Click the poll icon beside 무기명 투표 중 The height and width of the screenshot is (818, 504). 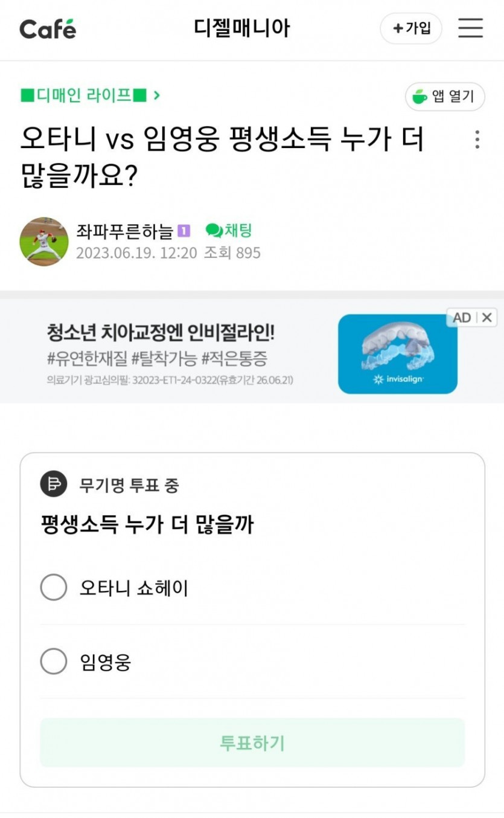(x=54, y=485)
